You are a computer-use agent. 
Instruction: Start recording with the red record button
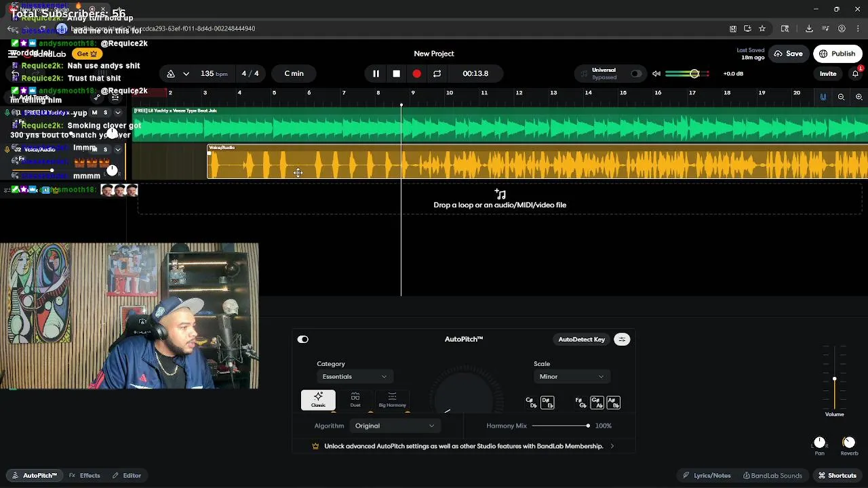pos(416,73)
